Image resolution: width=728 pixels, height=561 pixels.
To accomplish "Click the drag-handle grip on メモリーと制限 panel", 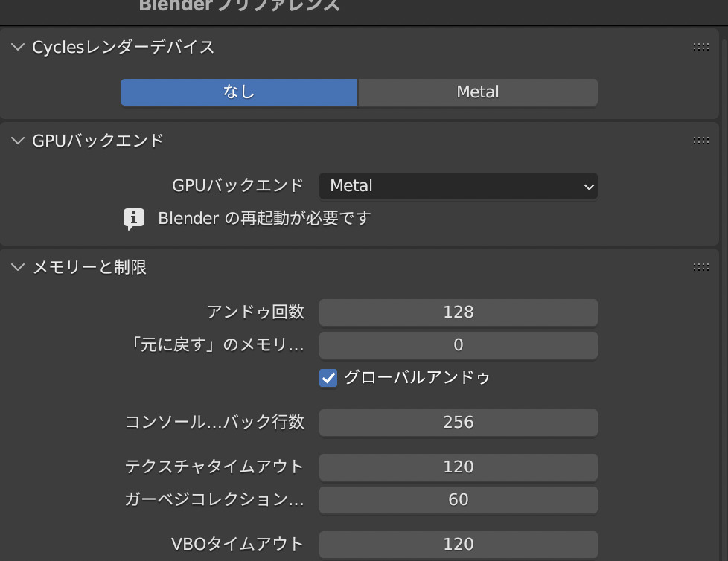I will tap(700, 267).
